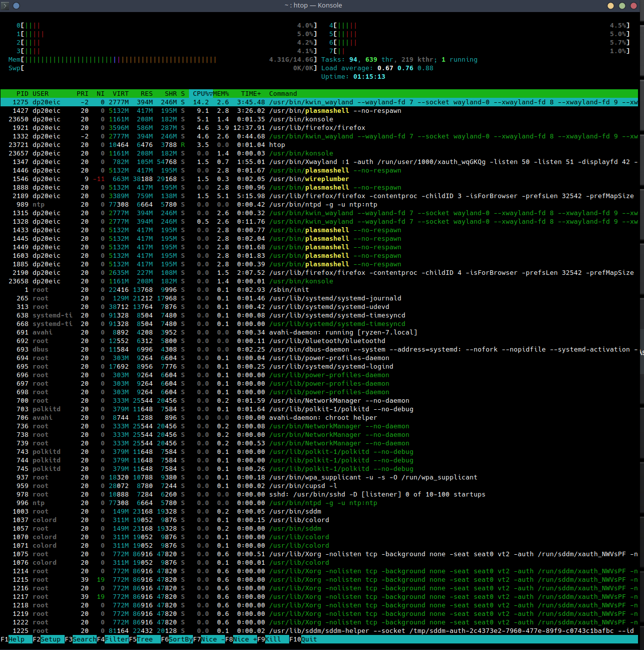Click the red close window button
The image size is (644, 650).
(x=633, y=6)
